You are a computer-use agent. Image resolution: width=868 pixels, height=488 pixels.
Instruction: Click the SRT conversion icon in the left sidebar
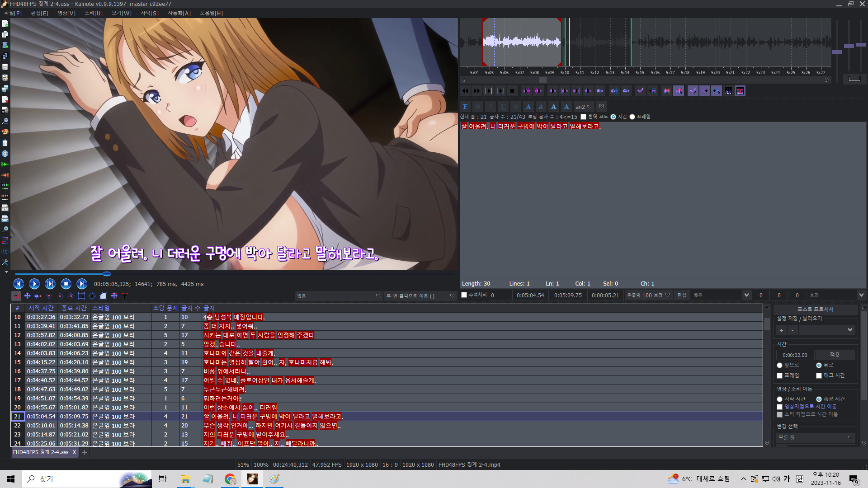(5, 219)
